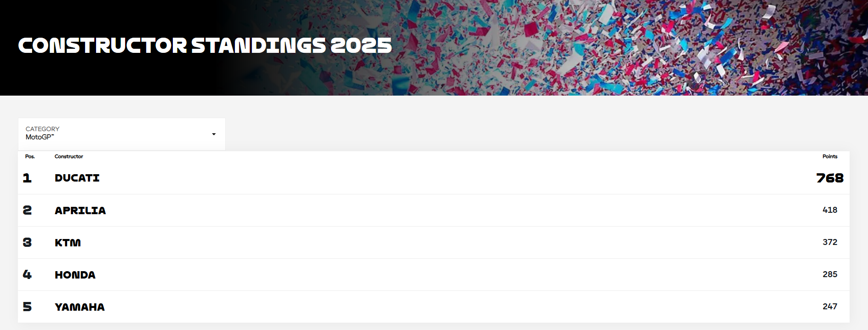Click Aprilia's 418 points value
Viewport: 868px width, 330px height.
[829, 210]
